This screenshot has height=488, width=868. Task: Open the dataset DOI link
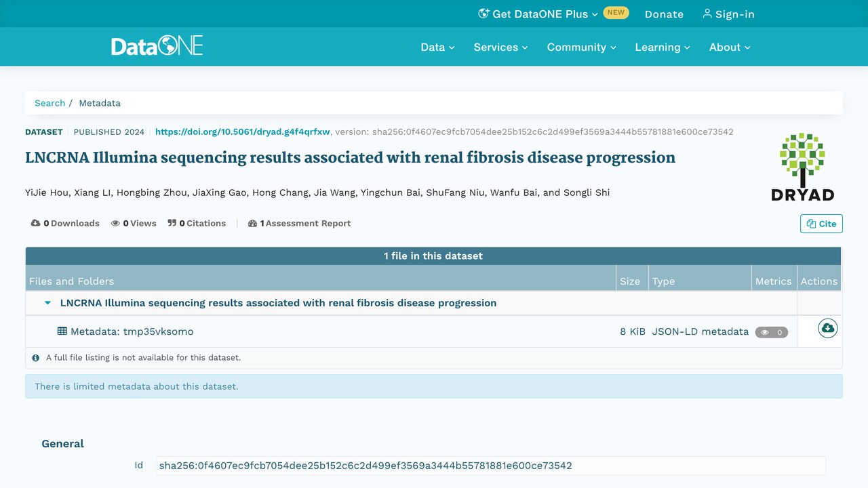(243, 131)
